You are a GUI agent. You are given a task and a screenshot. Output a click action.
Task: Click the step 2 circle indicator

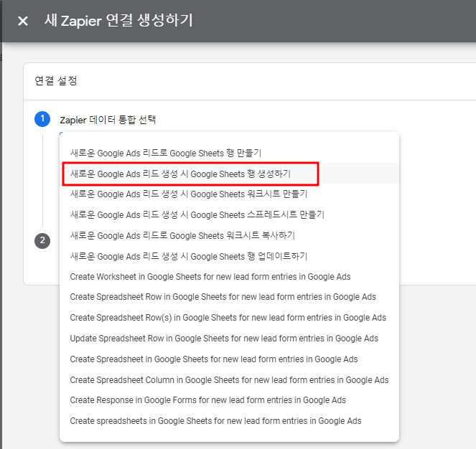click(x=42, y=241)
